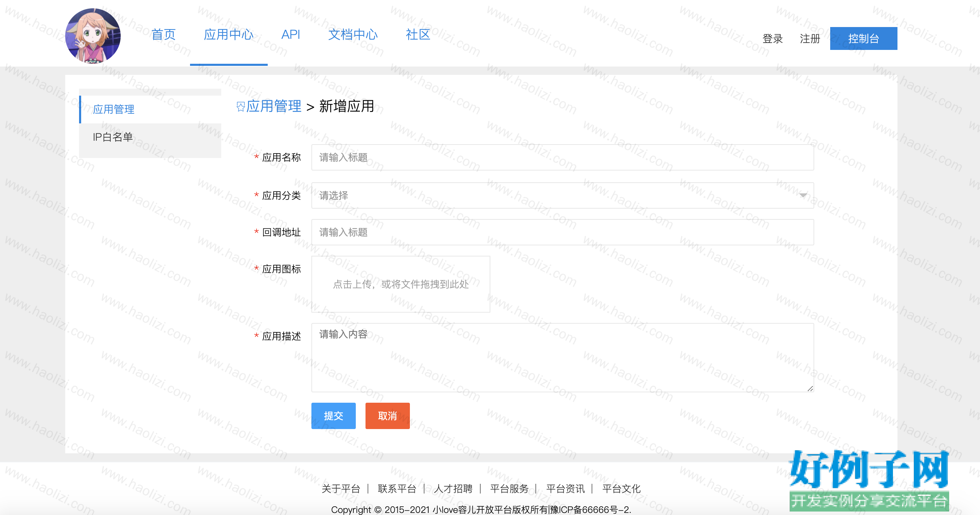Screen dimensions: 980x515
Task: Focus the 应用描述 text area
Action: click(x=562, y=358)
